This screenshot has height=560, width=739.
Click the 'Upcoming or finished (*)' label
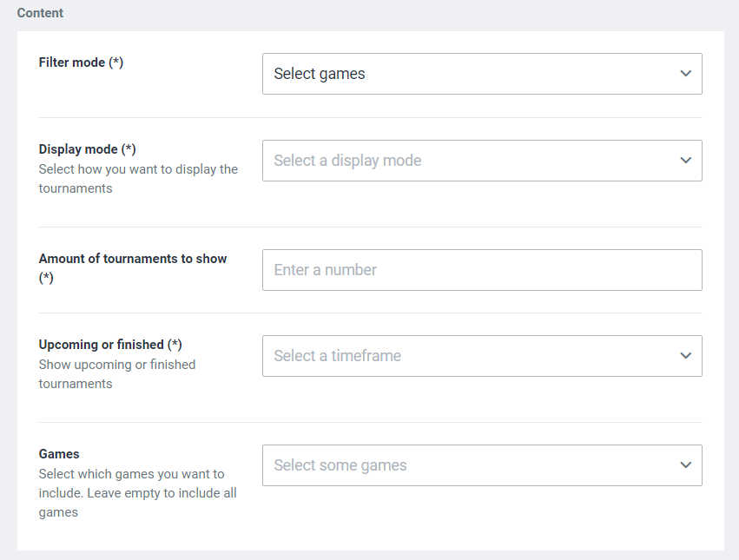[102, 345]
